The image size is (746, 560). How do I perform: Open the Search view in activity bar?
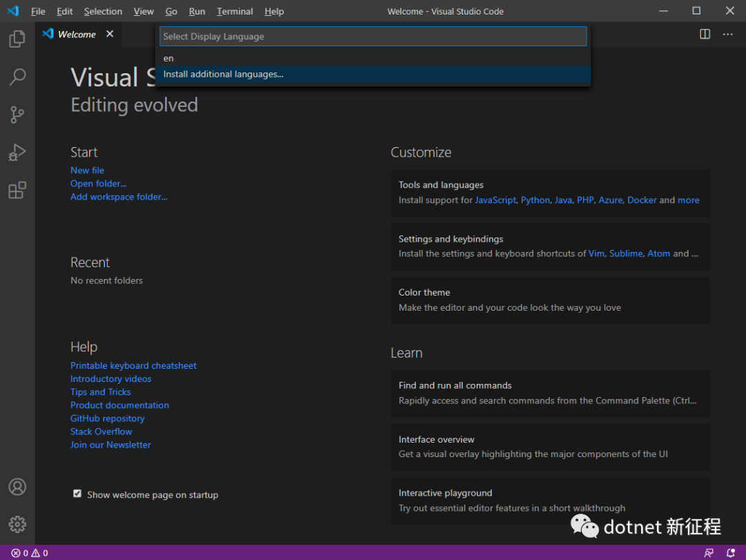[17, 77]
